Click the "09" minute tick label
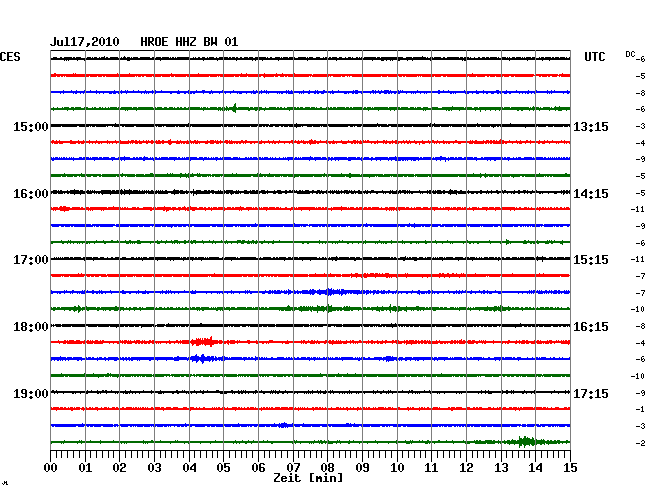The height and width of the screenshot is (494, 650). pos(362,468)
